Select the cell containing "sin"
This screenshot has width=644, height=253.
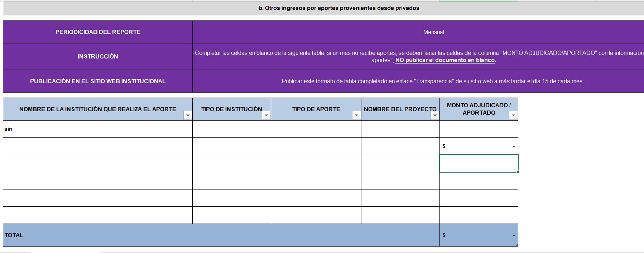tap(97, 129)
